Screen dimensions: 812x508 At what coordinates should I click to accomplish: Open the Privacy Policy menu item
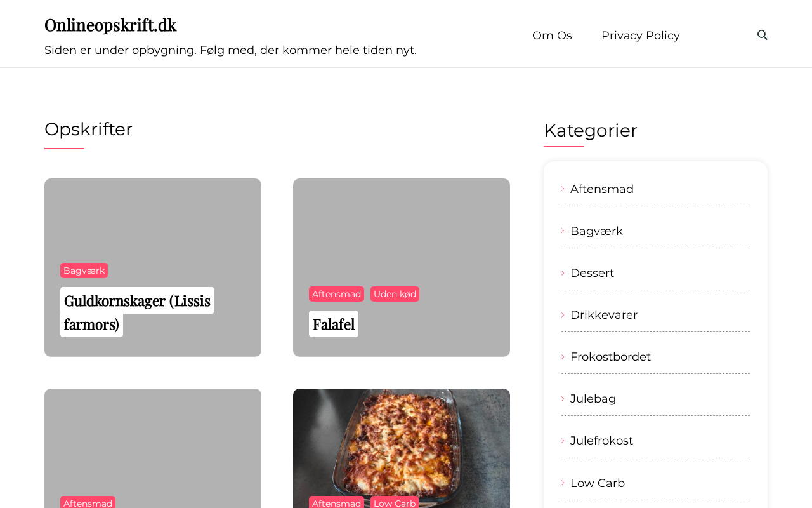[640, 36]
